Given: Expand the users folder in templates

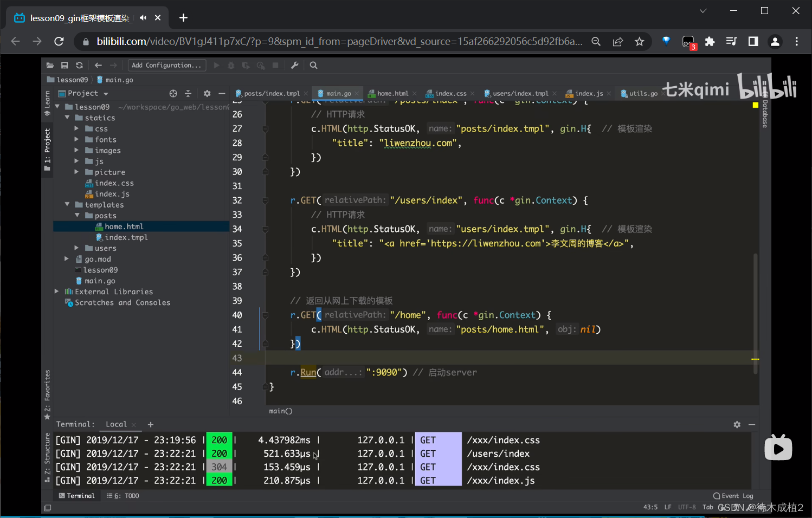Looking at the screenshot, I should (76, 248).
